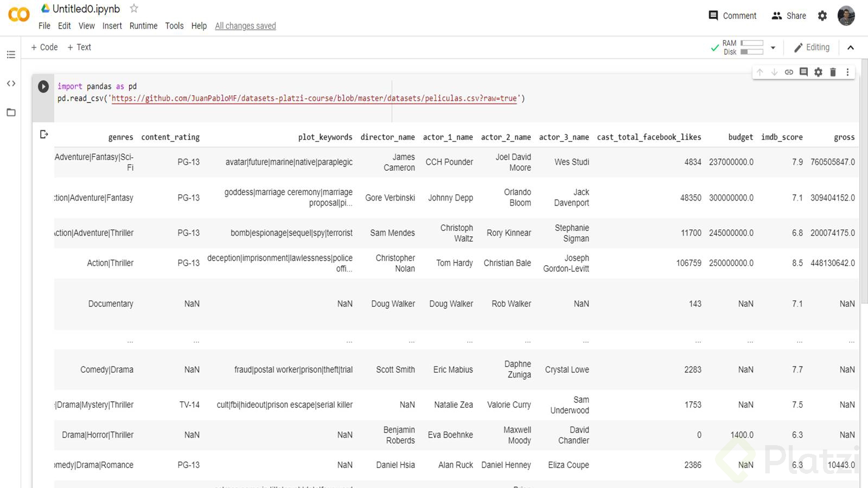Open the table of contents sidebar
Image resolution: width=868 pixels, height=488 pixels.
coord(11,54)
